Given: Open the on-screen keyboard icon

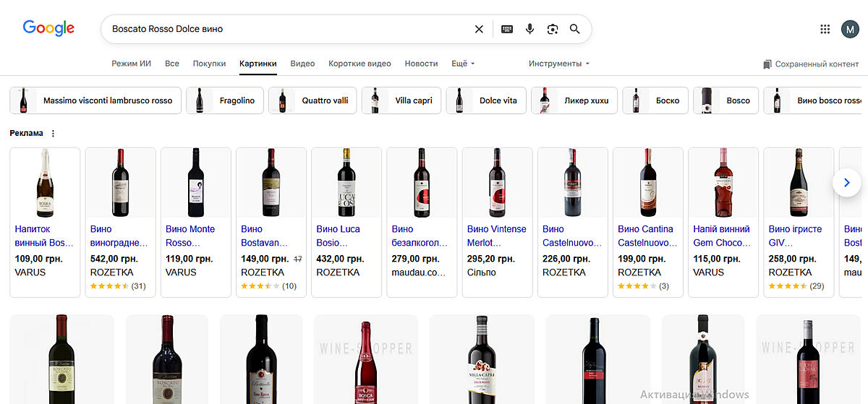Looking at the screenshot, I should click(x=507, y=29).
